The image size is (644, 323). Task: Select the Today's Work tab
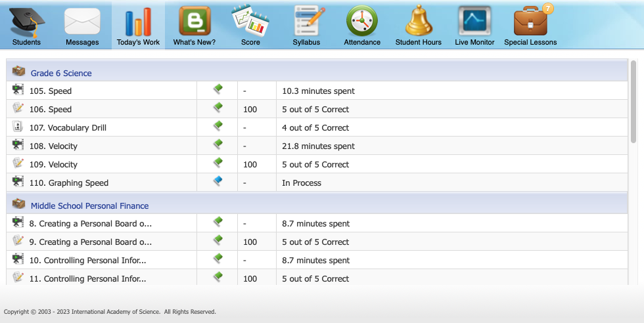[138, 26]
